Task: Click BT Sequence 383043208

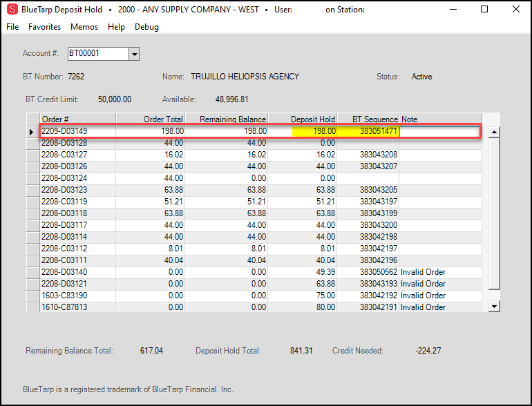Action: 368,155
